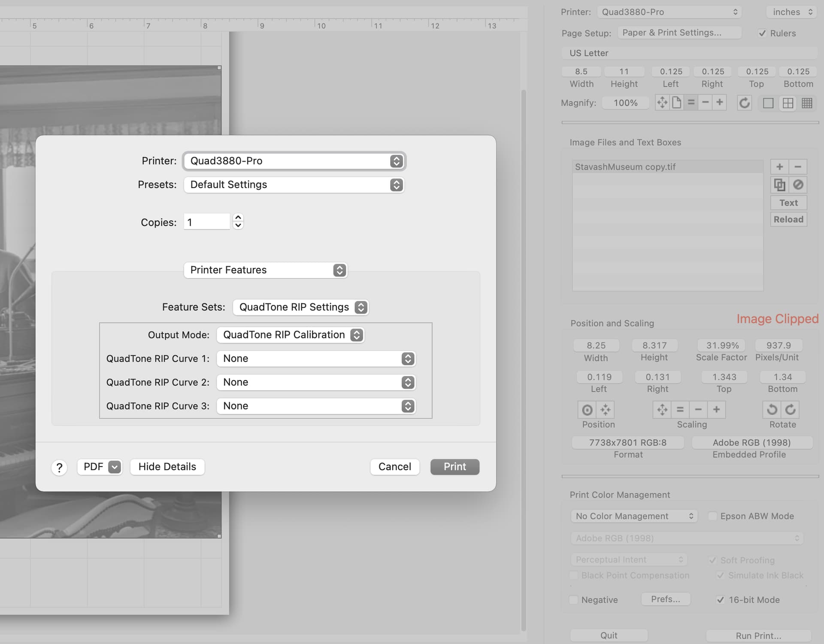Choose a curve for QuadTone RIP Curve 2
824x644 pixels.
tap(316, 382)
